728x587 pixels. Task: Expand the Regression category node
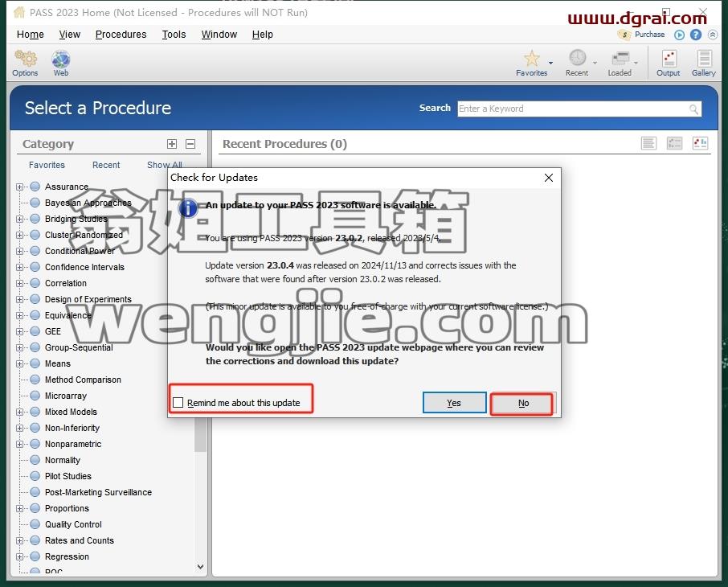19,556
